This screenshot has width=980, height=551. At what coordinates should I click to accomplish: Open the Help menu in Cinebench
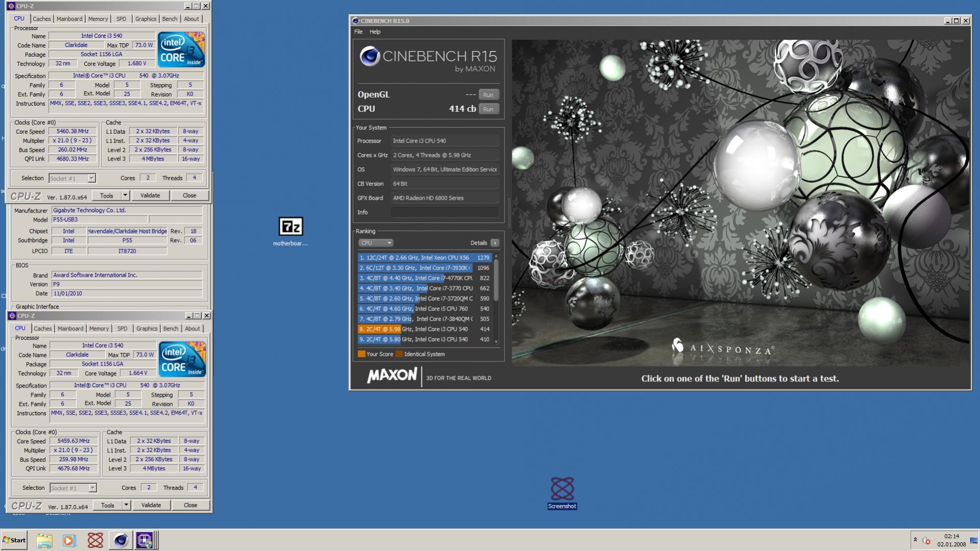tap(375, 32)
